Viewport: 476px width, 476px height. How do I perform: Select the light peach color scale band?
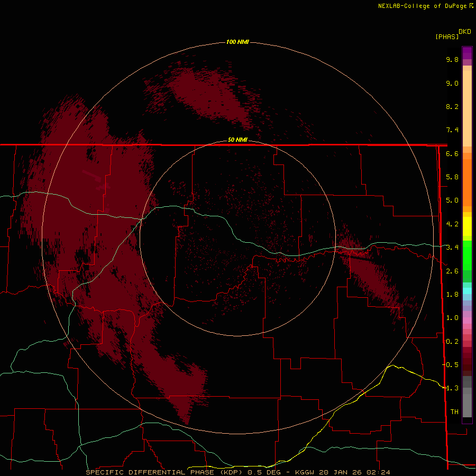[x=467, y=108]
